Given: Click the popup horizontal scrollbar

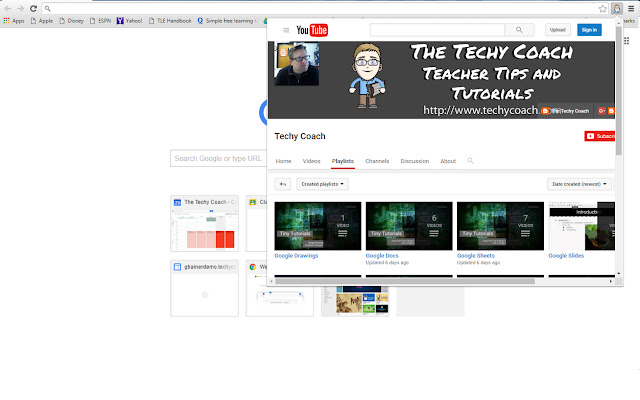Looking at the screenshot, I should [405, 281].
